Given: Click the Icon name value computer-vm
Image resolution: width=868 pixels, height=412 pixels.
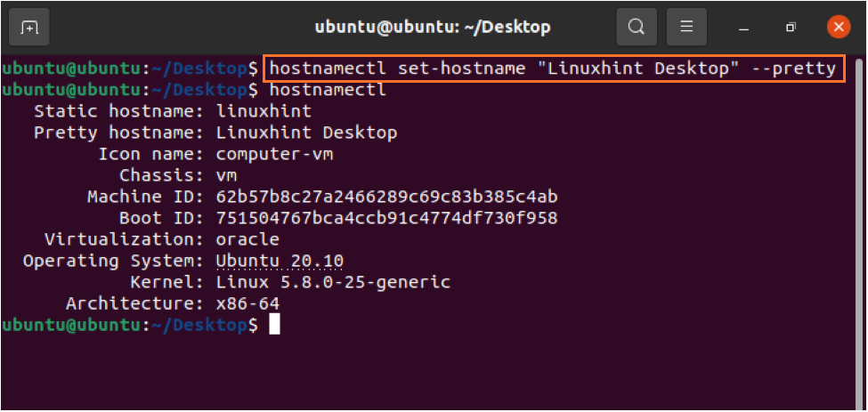Looking at the screenshot, I should (274, 154).
